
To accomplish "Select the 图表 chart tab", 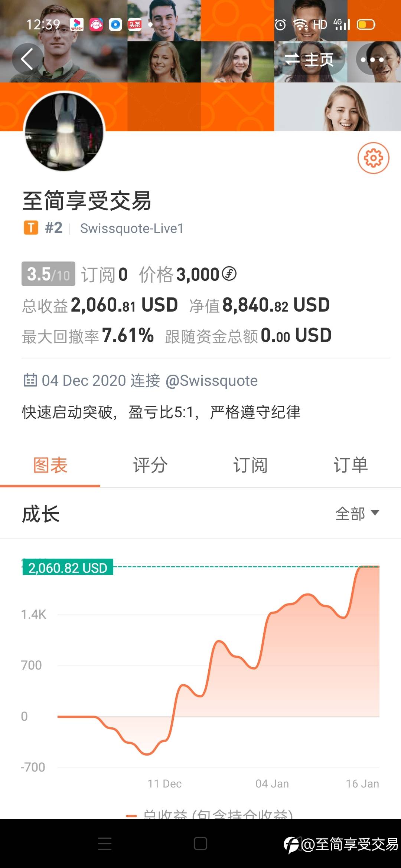I will point(50,465).
